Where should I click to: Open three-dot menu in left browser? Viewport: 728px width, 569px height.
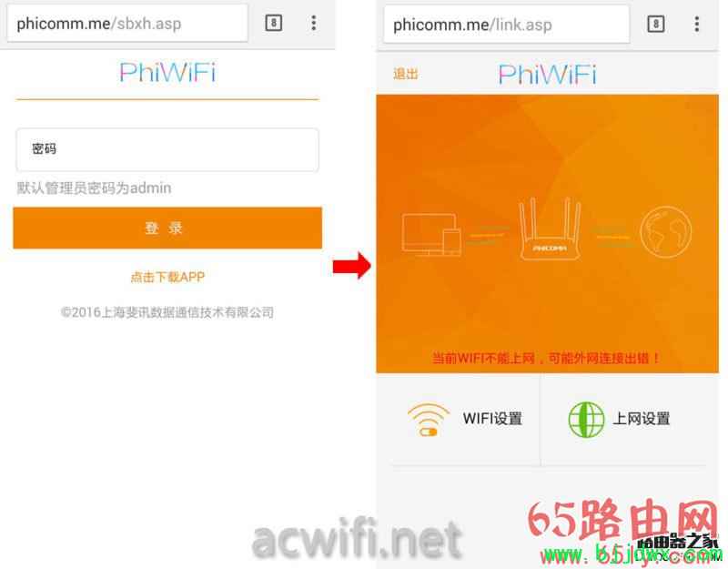(x=314, y=23)
